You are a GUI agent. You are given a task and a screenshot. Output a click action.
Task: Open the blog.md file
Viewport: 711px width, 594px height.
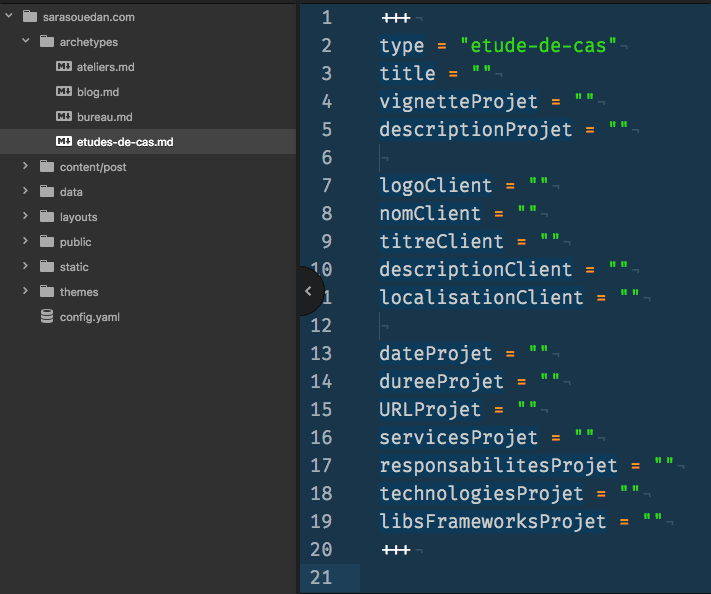(x=98, y=92)
